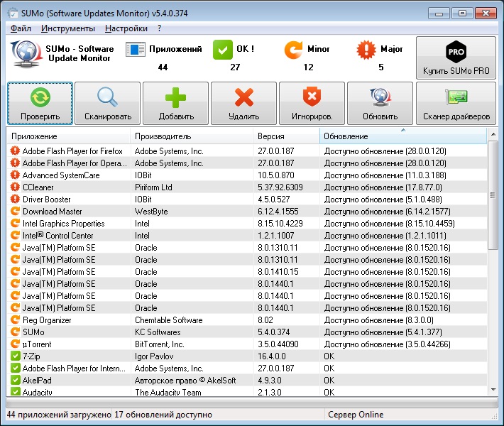
Task: Open the Файл menu
Action: [21, 28]
